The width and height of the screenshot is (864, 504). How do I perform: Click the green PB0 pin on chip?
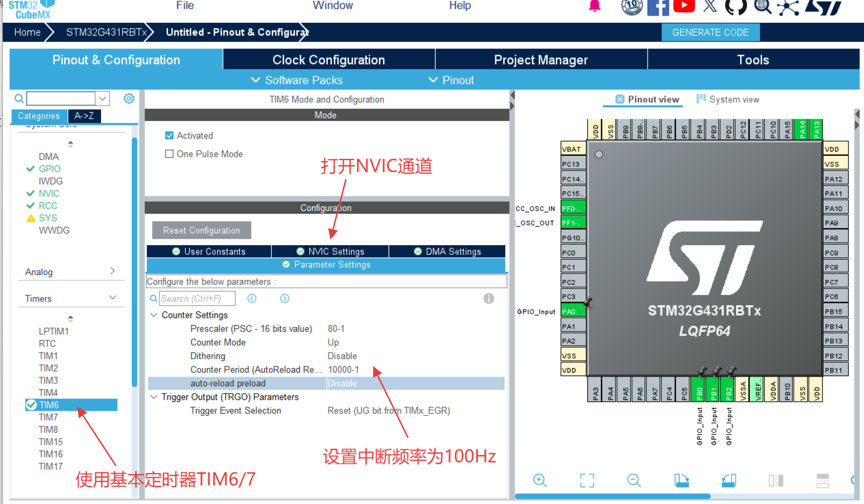tap(699, 389)
